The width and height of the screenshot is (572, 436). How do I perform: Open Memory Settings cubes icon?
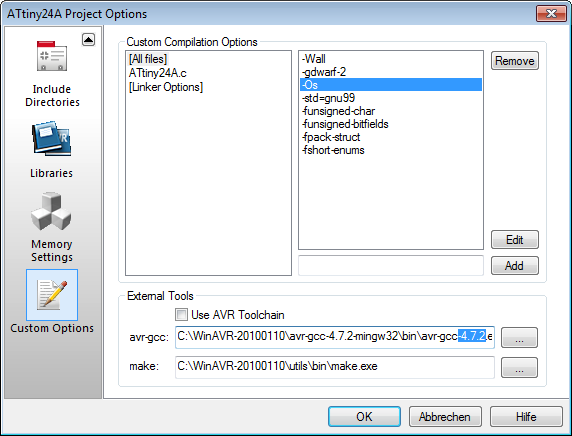[x=51, y=211]
